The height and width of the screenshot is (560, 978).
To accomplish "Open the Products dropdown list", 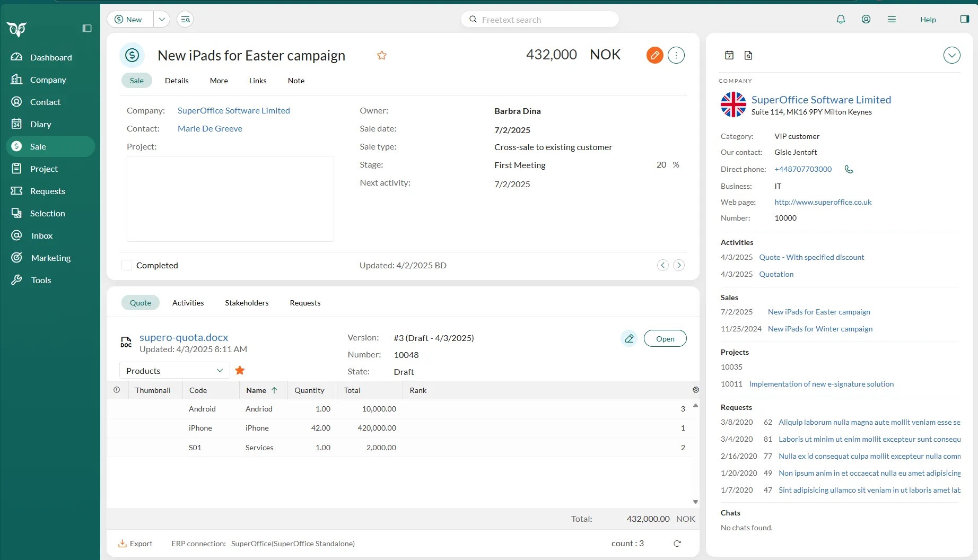I will pyautogui.click(x=174, y=371).
